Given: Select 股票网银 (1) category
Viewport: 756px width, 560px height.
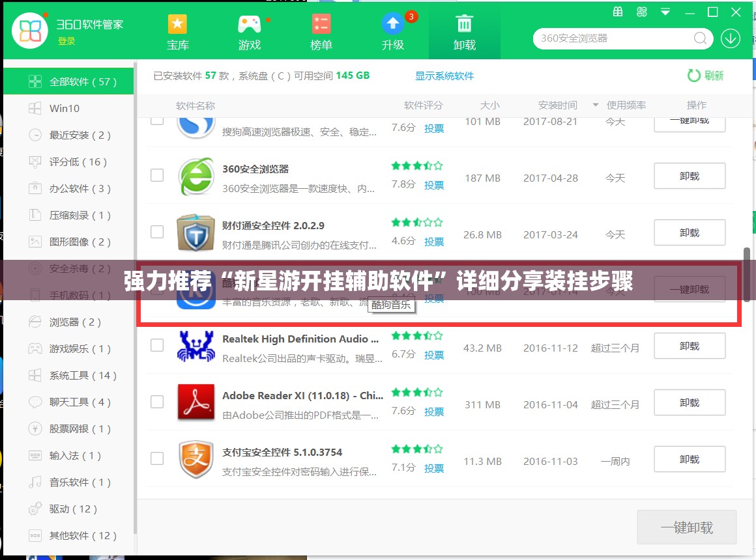Looking at the screenshot, I should pos(68,429).
